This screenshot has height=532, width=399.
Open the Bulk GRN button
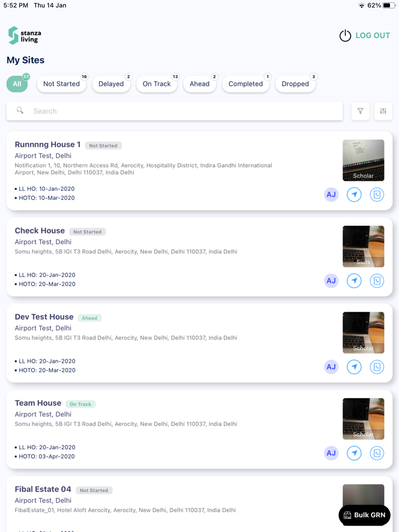(x=364, y=515)
